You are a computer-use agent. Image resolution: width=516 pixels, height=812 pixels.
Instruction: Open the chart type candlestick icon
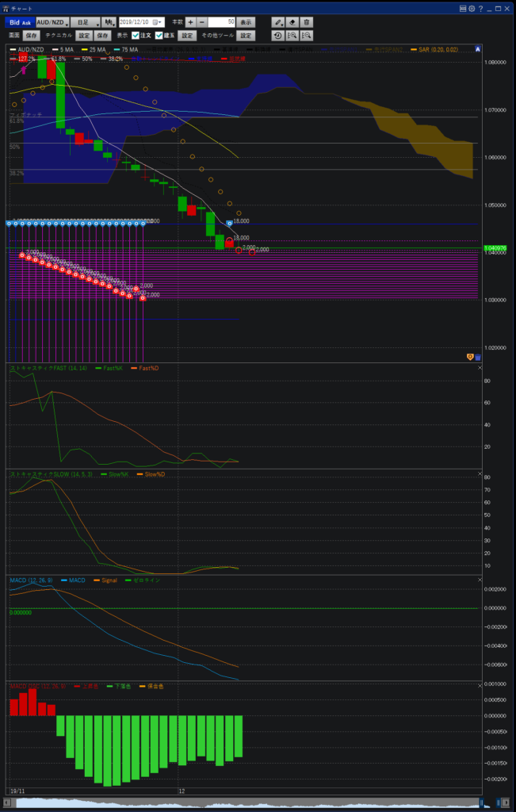[107, 22]
